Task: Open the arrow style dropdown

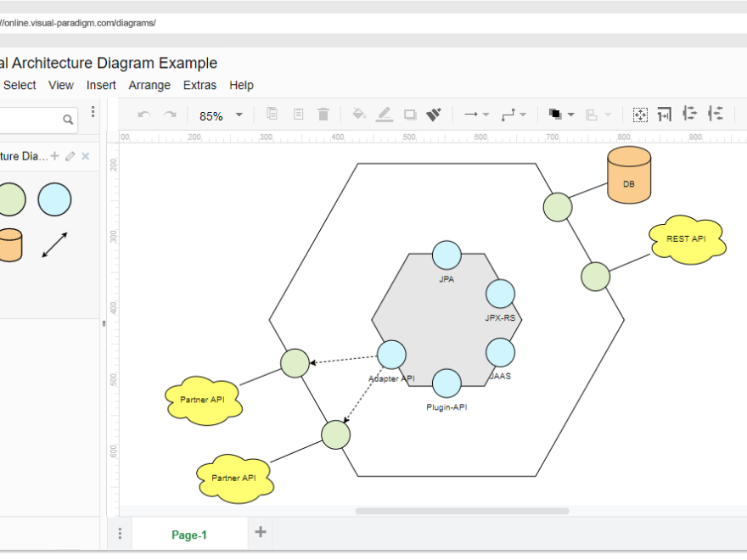Action: pyautogui.click(x=486, y=114)
